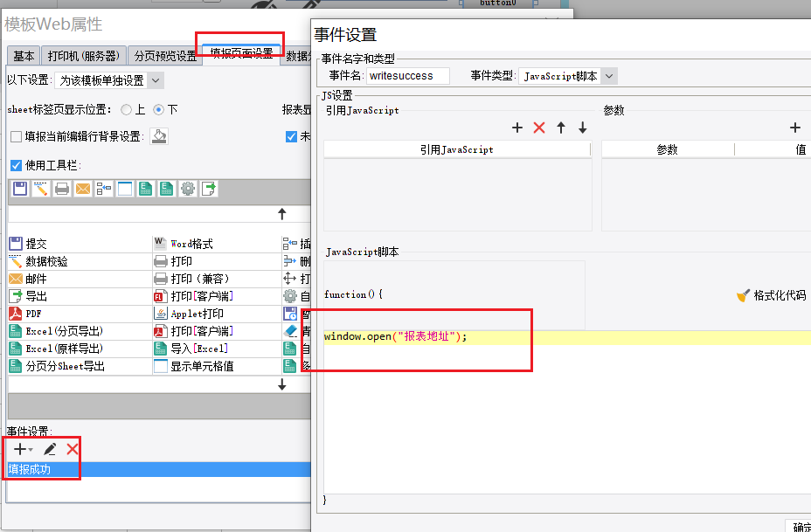This screenshot has height=532, width=811.
Task: Click the row background fill color button
Action: click(159, 136)
